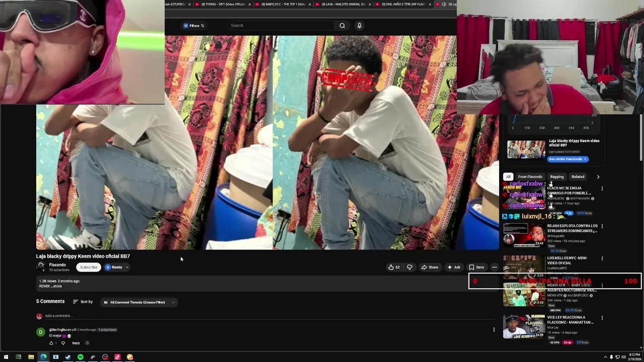644x362 pixels.
Task: Open MEMO ATR agentes nocturnos thumbnail
Action: coord(524,295)
